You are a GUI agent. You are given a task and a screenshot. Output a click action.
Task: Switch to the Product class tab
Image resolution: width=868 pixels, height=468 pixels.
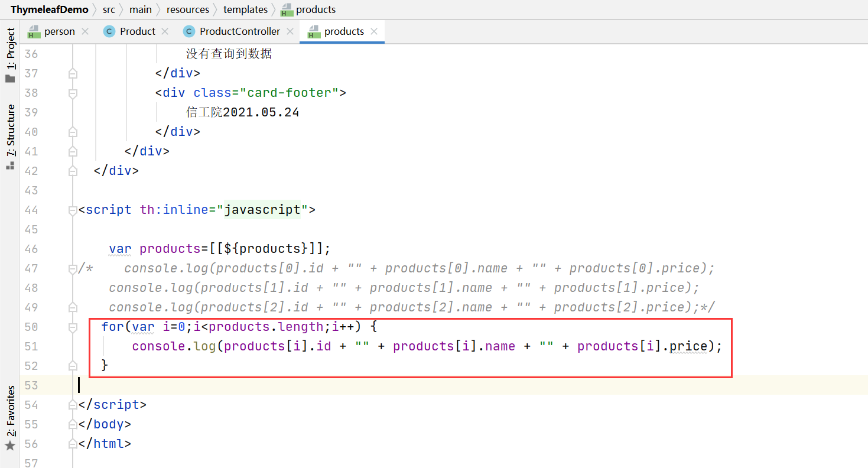[x=137, y=31]
